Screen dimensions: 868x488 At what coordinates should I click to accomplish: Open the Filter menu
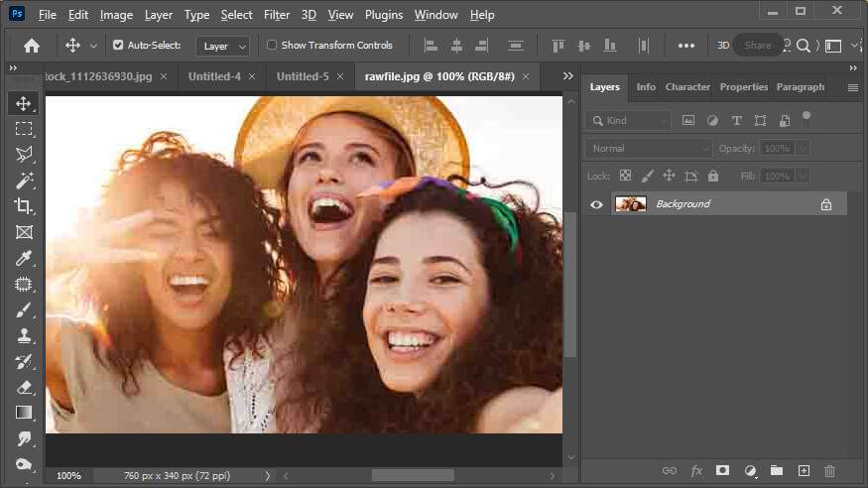(x=276, y=15)
